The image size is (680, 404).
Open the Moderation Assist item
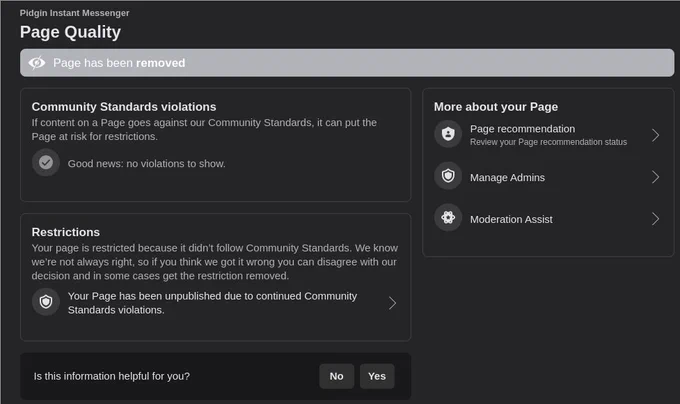[x=548, y=219]
